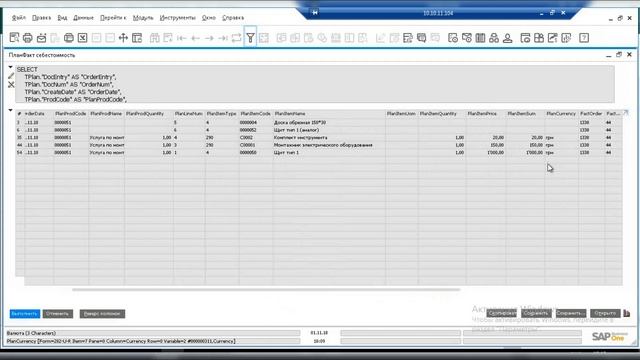The width and height of the screenshot is (640, 360).
Task: Select the 1'000,00 PlanItemPrice cell
Action: coord(486,152)
